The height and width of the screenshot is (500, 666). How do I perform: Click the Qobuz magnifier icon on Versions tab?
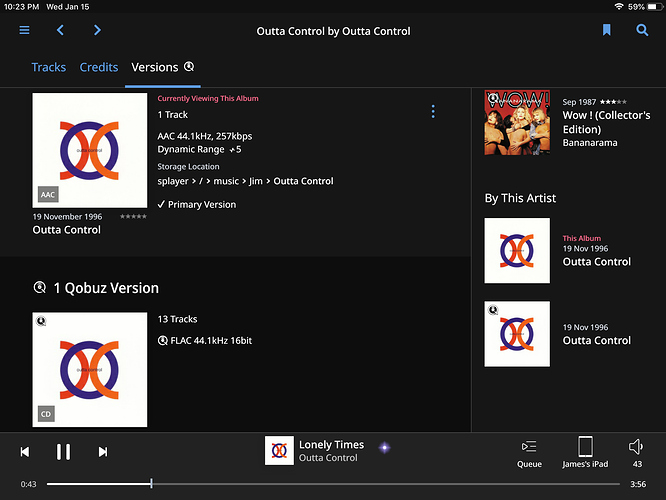point(189,67)
